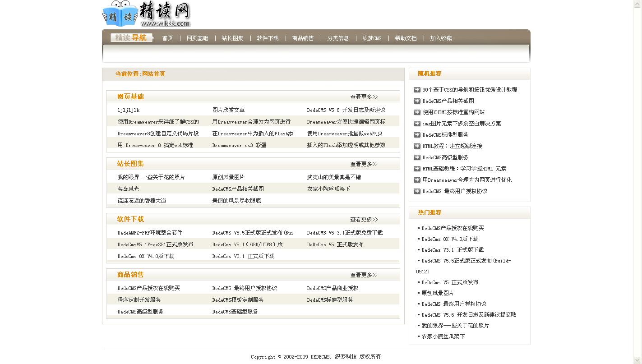Open DedeCMS产品商业授权 link
The image size is (642, 364).
(333, 288)
